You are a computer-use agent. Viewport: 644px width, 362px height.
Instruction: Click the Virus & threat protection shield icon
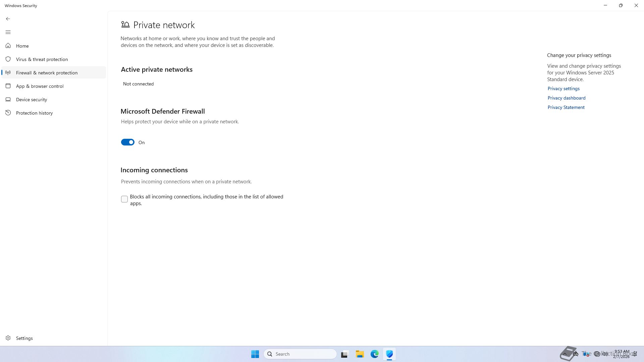point(8,59)
